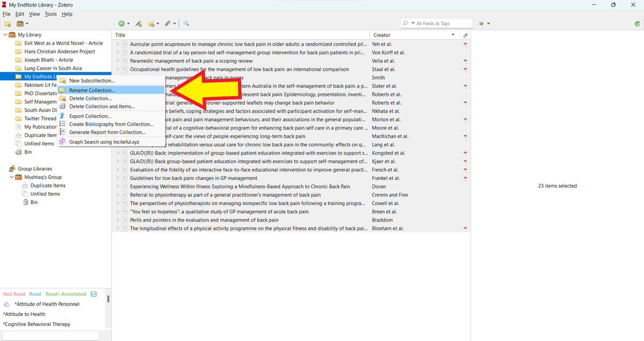
Task: Toggle the Read+Annotated colored tag
Action: click(x=66, y=294)
